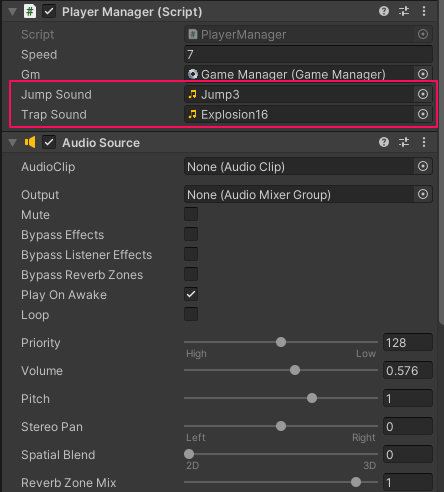
Task: Click the Spatial Blend slider handle
Action: pyautogui.click(x=189, y=454)
